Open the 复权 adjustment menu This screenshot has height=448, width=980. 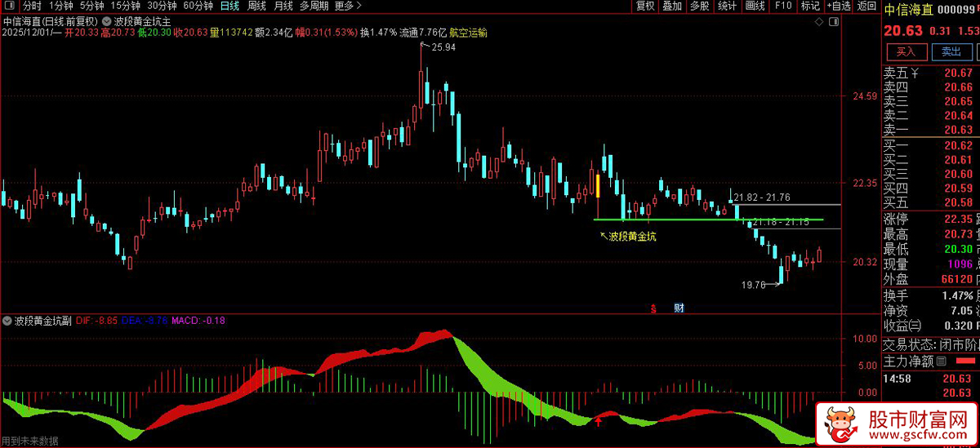click(645, 6)
